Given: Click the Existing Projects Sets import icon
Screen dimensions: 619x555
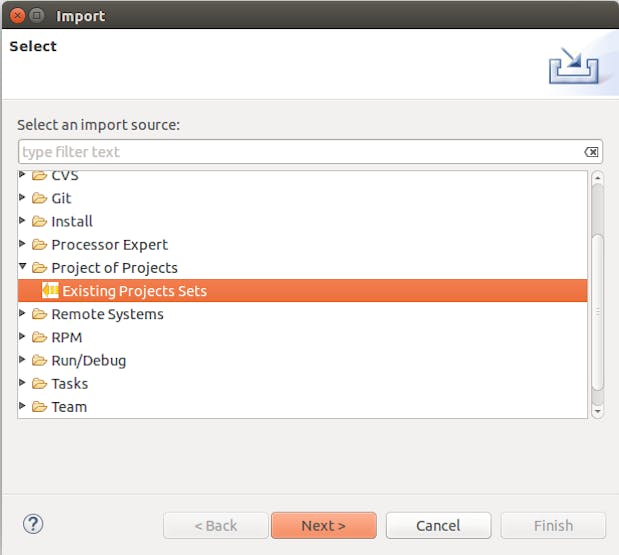Looking at the screenshot, I should click(x=50, y=291).
